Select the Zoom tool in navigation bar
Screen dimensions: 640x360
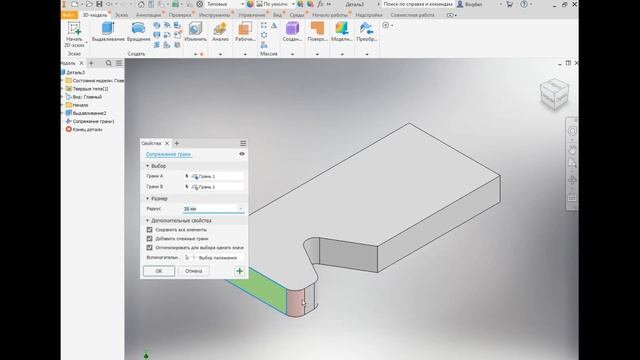click(572, 163)
